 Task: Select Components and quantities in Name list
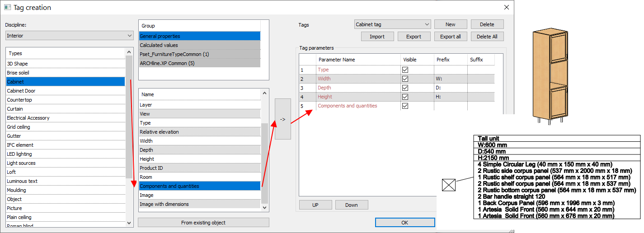pos(200,186)
